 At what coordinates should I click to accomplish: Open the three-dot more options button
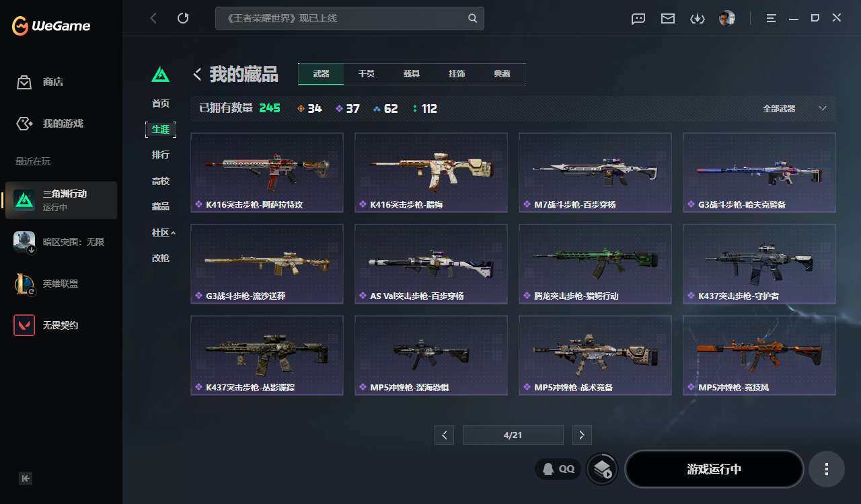pyautogui.click(x=827, y=469)
